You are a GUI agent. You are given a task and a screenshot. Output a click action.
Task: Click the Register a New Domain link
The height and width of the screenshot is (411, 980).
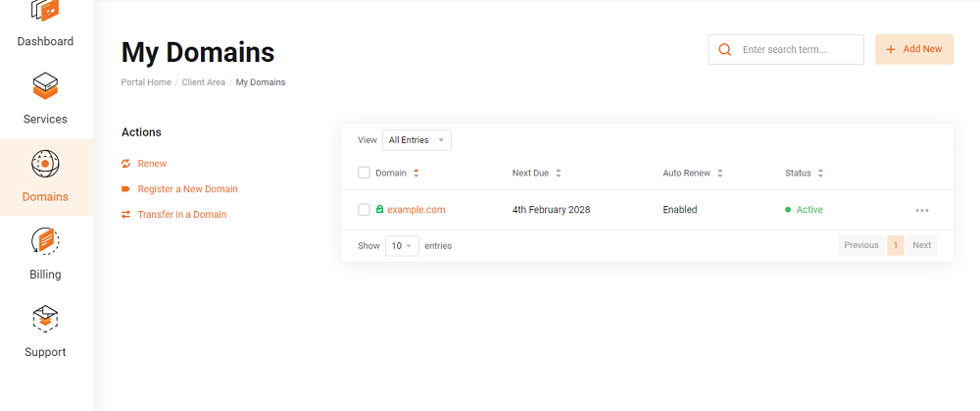tap(187, 189)
